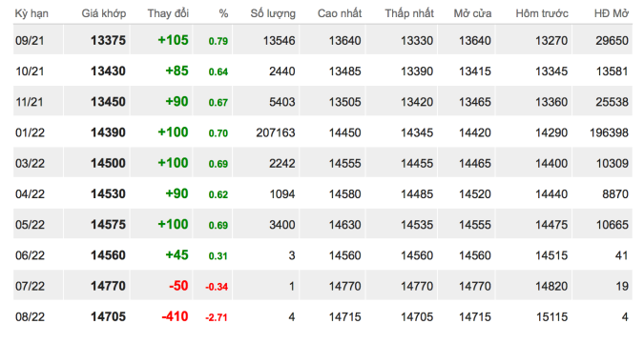Click the Hôm trước column header
The image size is (644, 344).
point(542,13)
